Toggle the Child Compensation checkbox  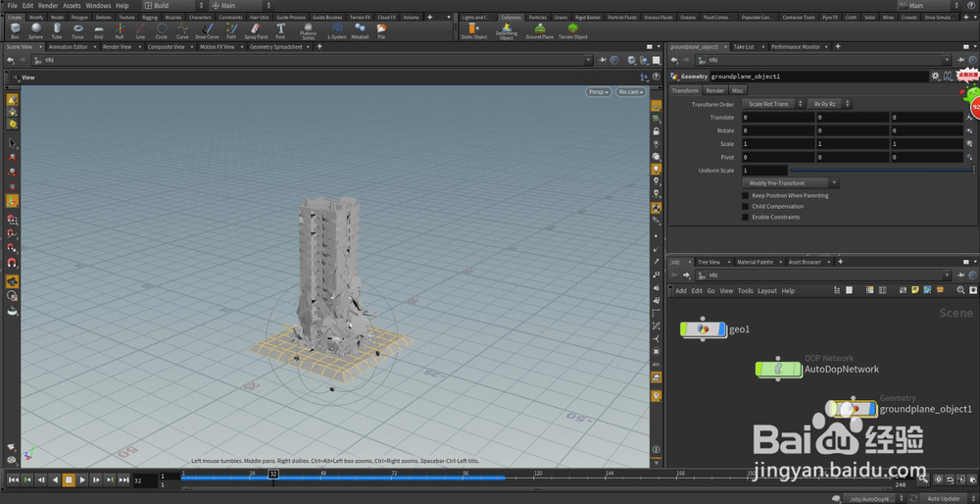[x=746, y=207]
